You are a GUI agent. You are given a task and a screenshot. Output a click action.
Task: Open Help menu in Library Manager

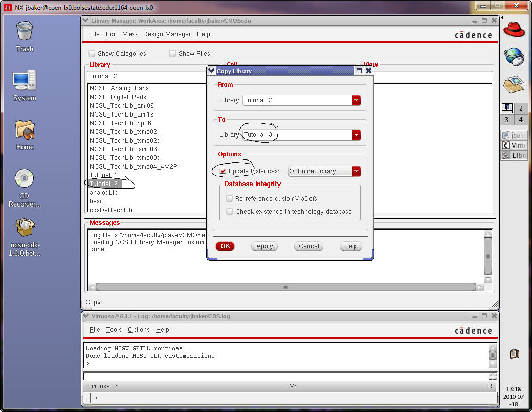click(203, 34)
